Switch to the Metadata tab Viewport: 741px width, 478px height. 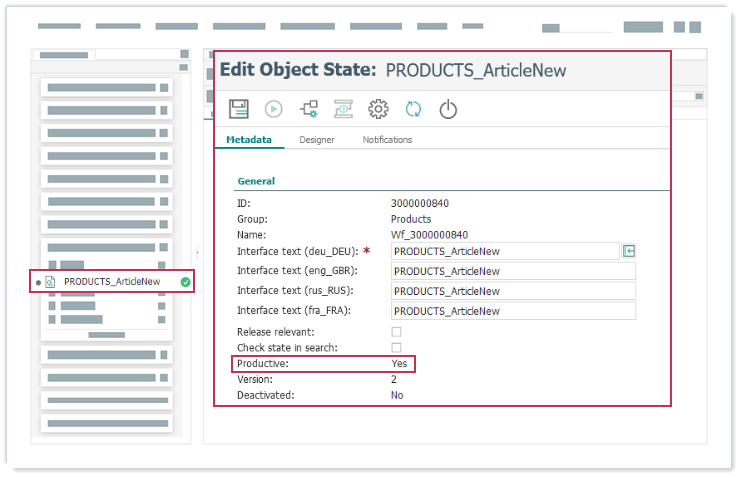[249, 140]
